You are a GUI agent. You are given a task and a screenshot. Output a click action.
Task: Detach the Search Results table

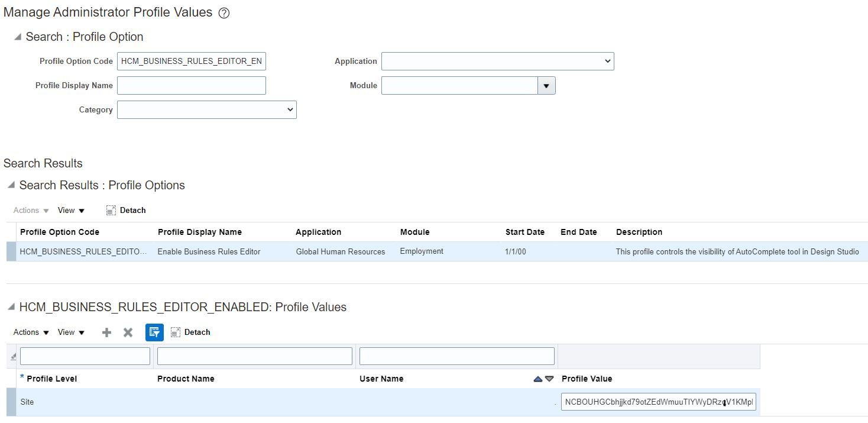coord(125,210)
